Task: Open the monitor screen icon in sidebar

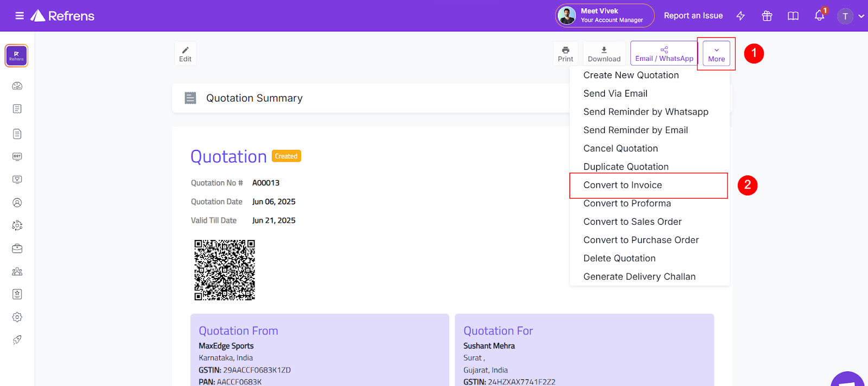Action: coord(17,179)
